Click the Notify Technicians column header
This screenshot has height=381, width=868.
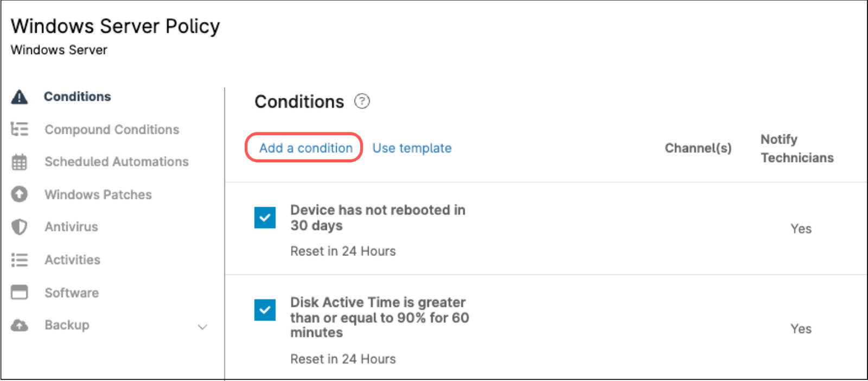point(796,148)
